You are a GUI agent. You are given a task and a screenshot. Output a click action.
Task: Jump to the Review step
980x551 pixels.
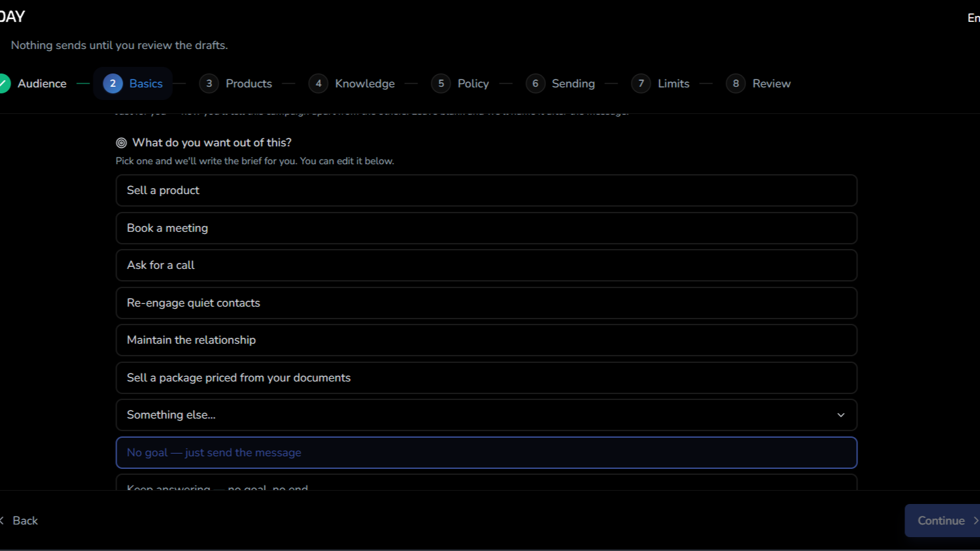coord(759,83)
